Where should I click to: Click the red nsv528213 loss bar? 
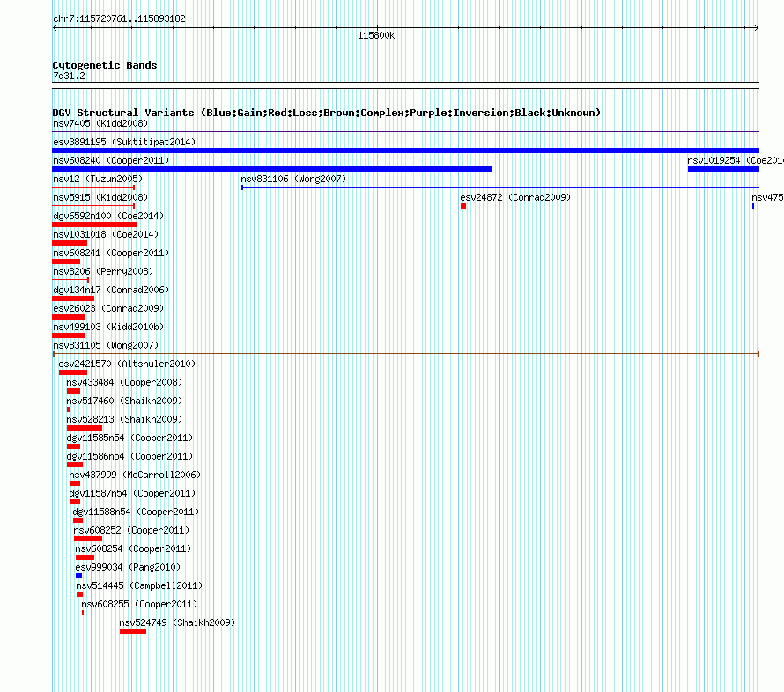point(85,428)
